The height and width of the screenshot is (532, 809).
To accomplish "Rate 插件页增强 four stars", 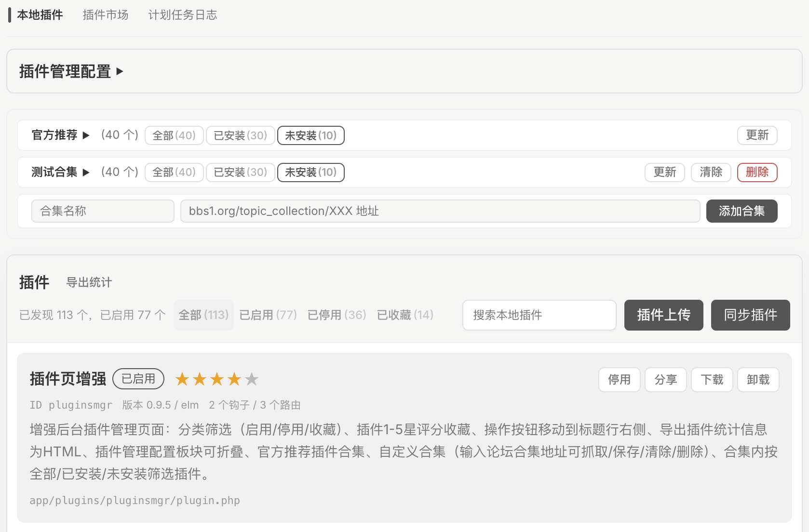I will [234, 379].
